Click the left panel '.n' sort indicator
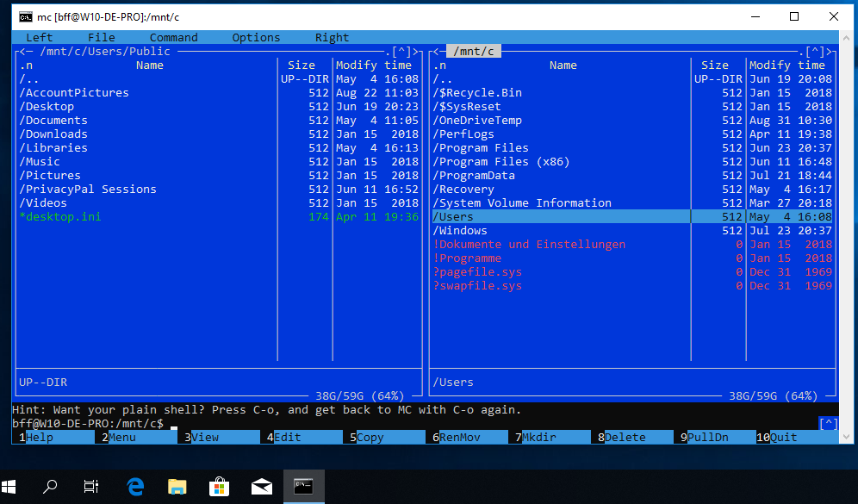Viewport: 858px width, 504px height. pos(26,65)
